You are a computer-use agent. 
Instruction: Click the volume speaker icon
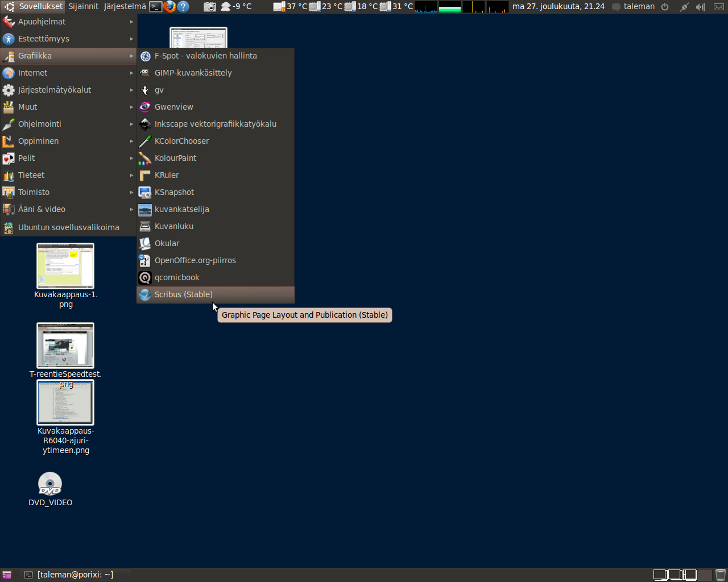pos(700,7)
